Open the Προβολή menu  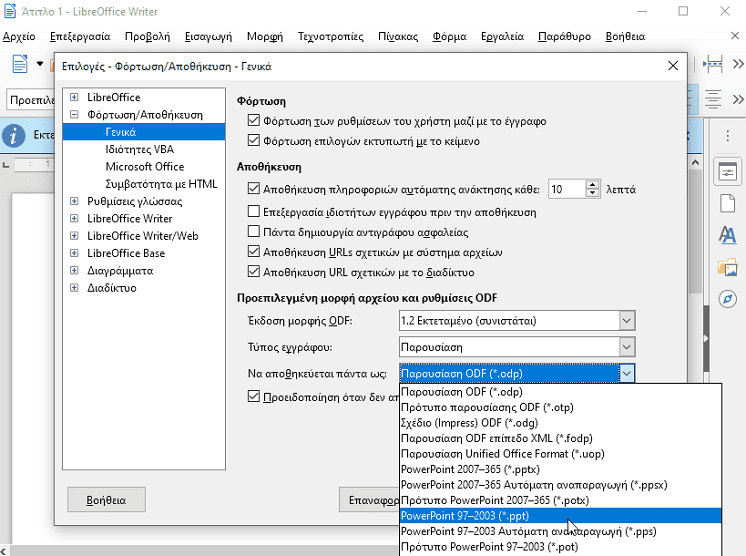pos(147,37)
